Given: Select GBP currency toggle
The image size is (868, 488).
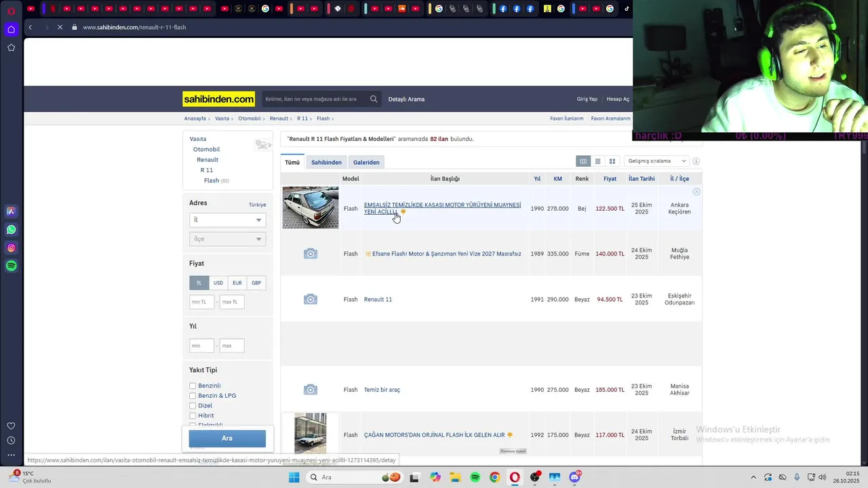Looking at the screenshot, I should coord(256,283).
